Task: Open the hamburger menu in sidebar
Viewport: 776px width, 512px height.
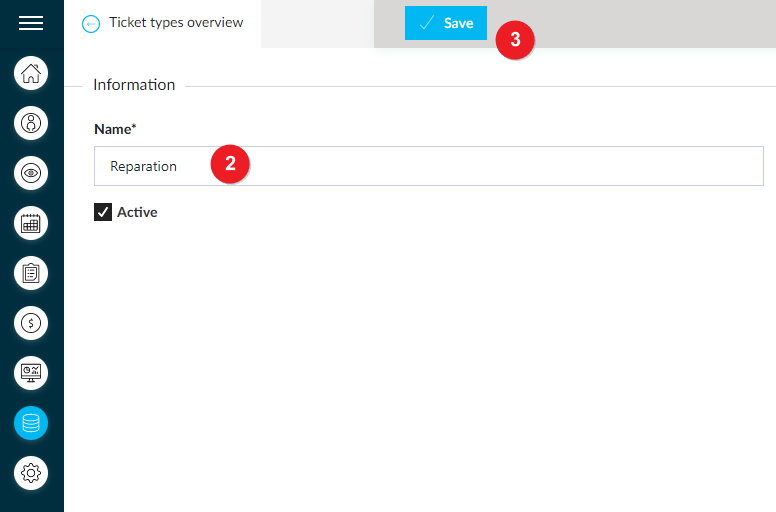Action: click(x=31, y=23)
